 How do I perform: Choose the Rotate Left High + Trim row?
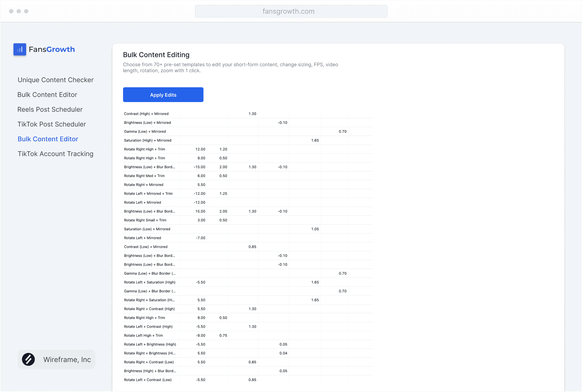144,335
